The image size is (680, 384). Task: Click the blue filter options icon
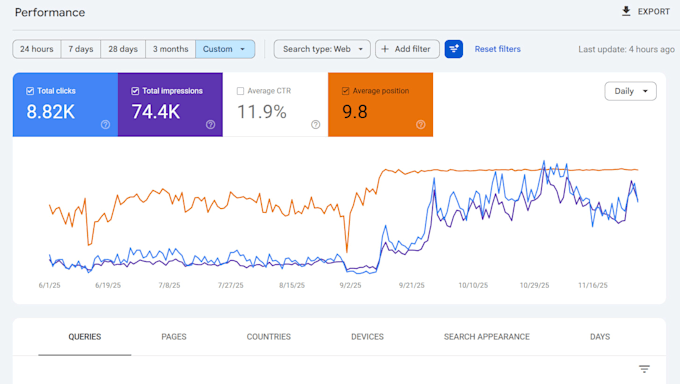point(454,49)
